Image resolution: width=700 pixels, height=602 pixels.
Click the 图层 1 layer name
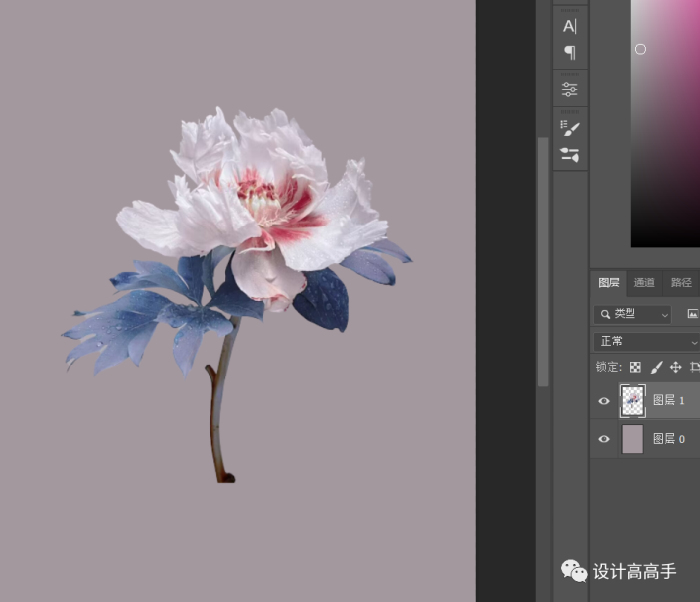[669, 400]
